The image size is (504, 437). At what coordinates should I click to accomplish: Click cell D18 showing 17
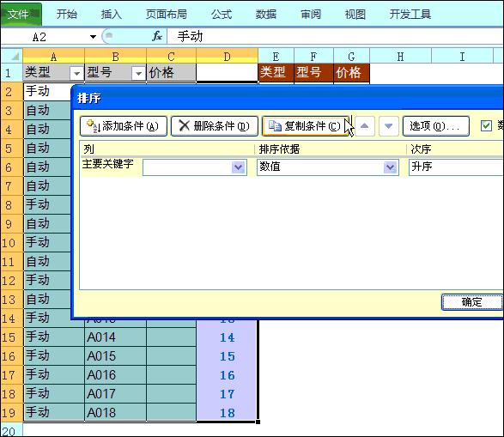coord(227,394)
